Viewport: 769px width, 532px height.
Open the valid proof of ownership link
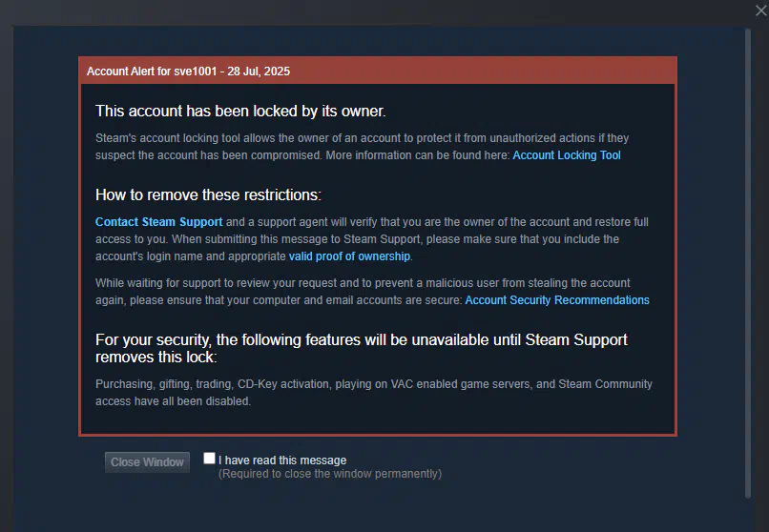coord(349,256)
